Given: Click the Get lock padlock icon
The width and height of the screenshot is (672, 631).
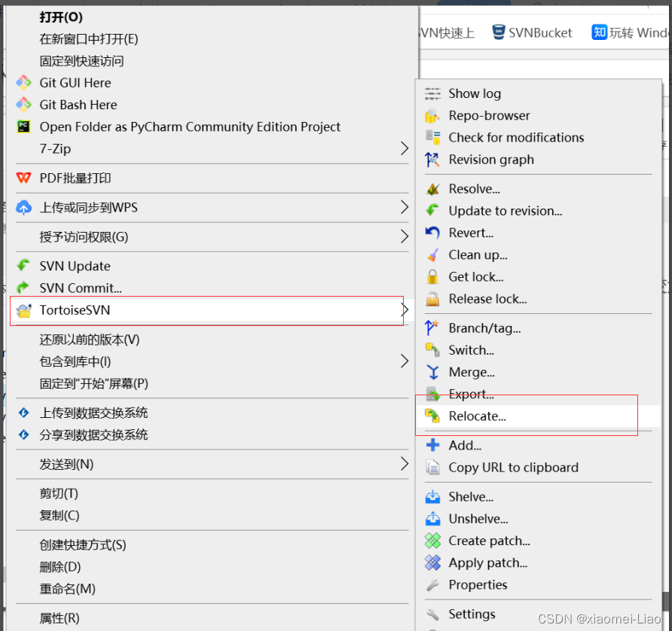Looking at the screenshot, I should 432,277.
